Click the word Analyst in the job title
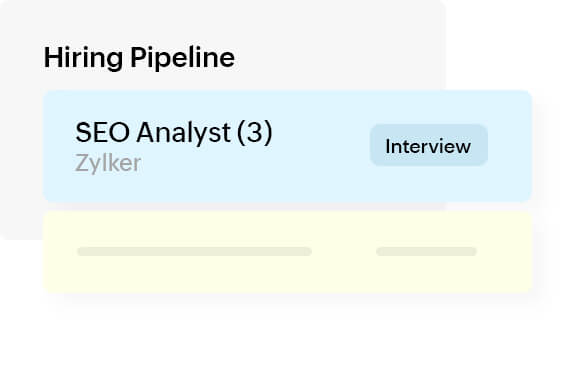Viewport: 586px width, 385px height. 183,133
